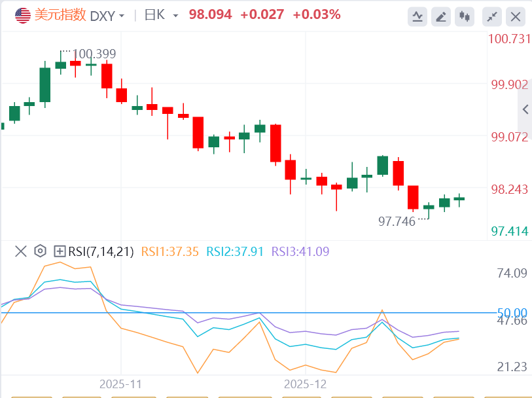Click the 100.399 high price label
532x398 pixels.
point(94,54)
